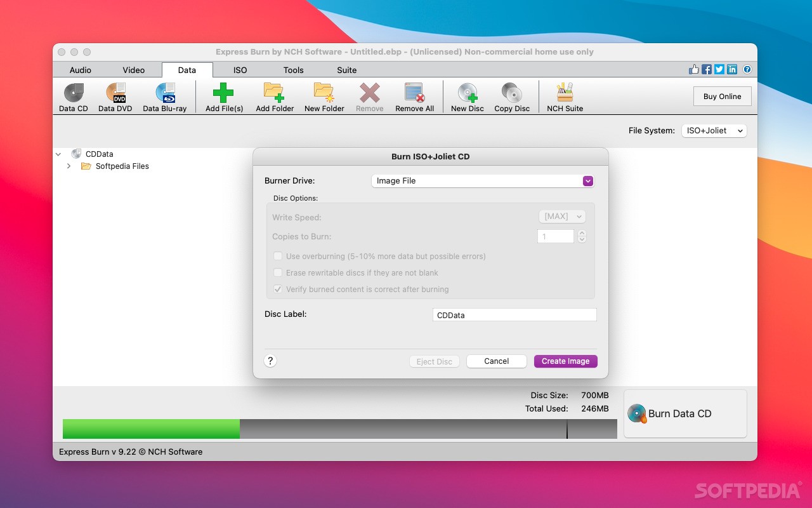This screenshot has height=508, width=812.
Task: Click the Burn Data CD button
Action: 685,414
